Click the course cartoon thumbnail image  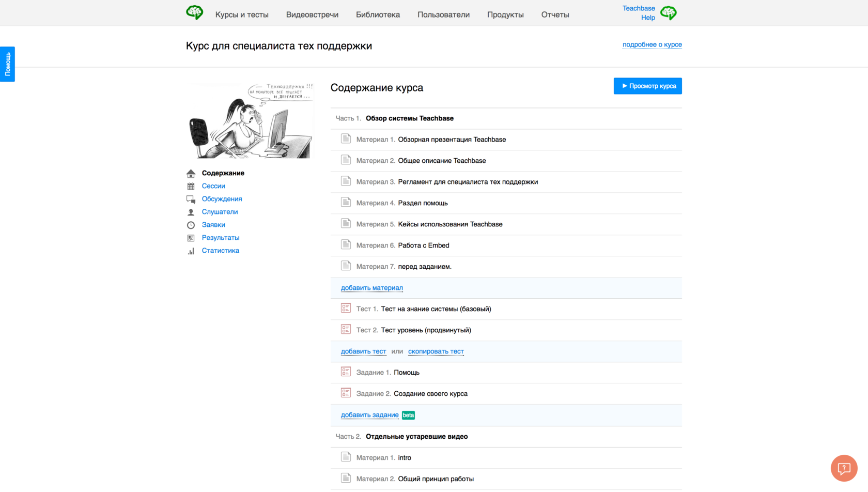click(250, 120)
